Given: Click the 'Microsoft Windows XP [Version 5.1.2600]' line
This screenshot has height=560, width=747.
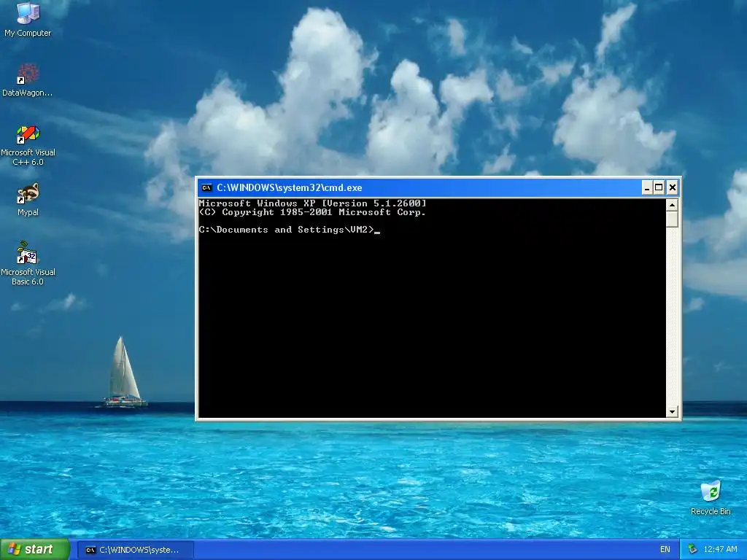Looking at the screenshot, I should pos(312,203).
